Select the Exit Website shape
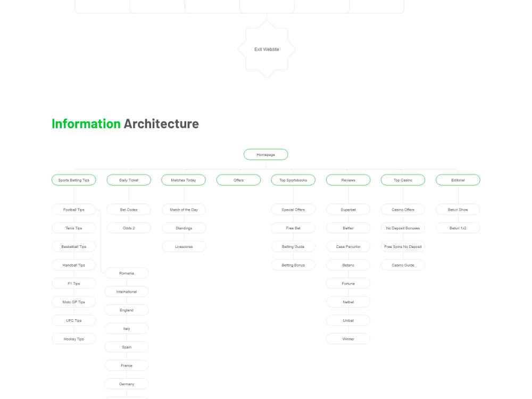The width and height of the screenshot is (532, 399). pyautogui.click(x=266, y=49)
